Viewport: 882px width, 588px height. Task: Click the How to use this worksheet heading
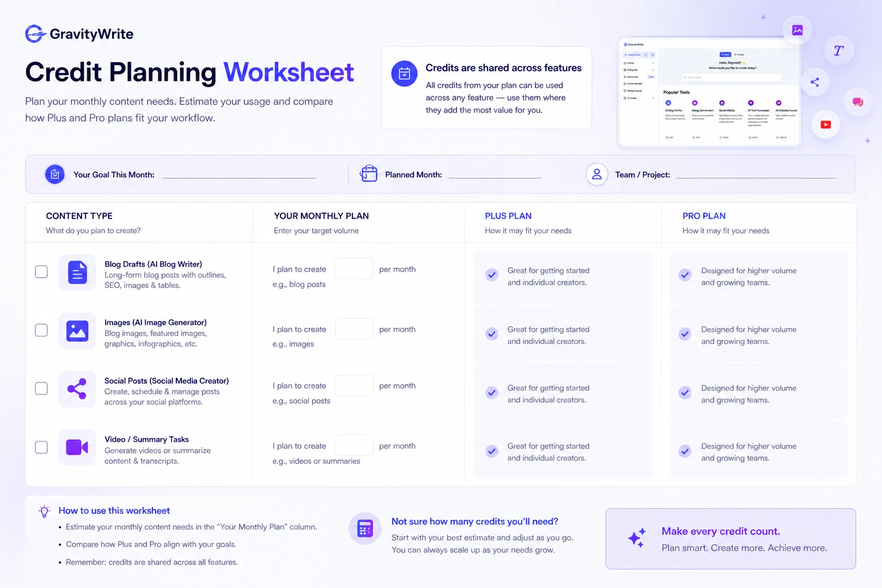(114, 510)
